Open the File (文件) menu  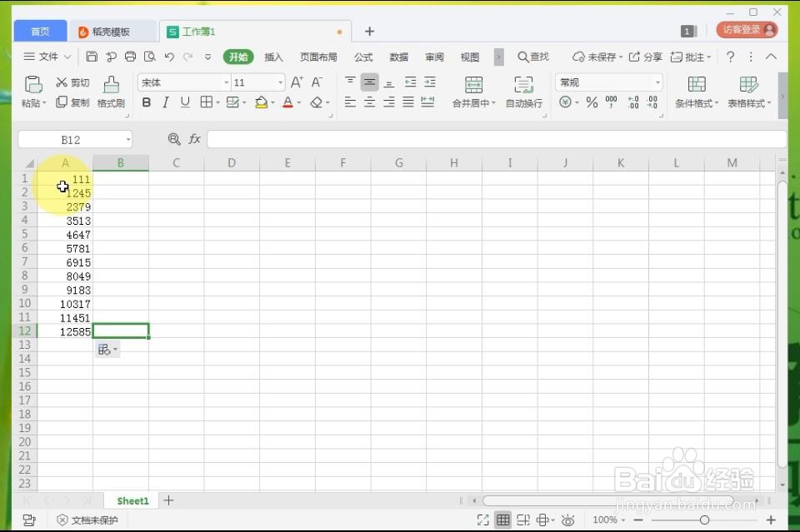47,57
